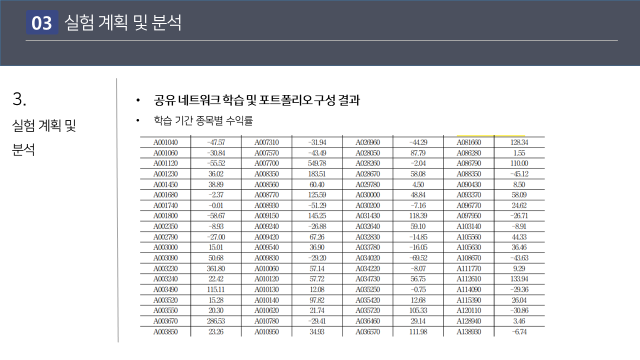The image size is (640, 360).
Task: Click the '03' section number badge
Action: [x=42, y=22]
